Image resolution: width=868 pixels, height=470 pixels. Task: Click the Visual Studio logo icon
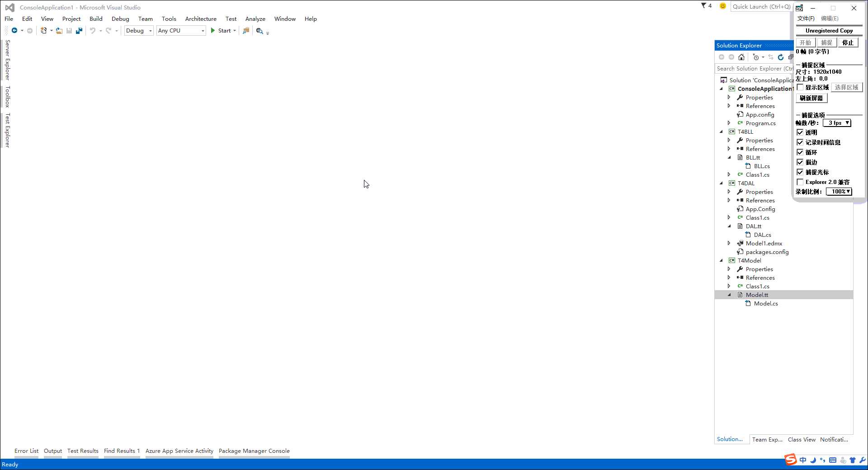click(9, 7)
